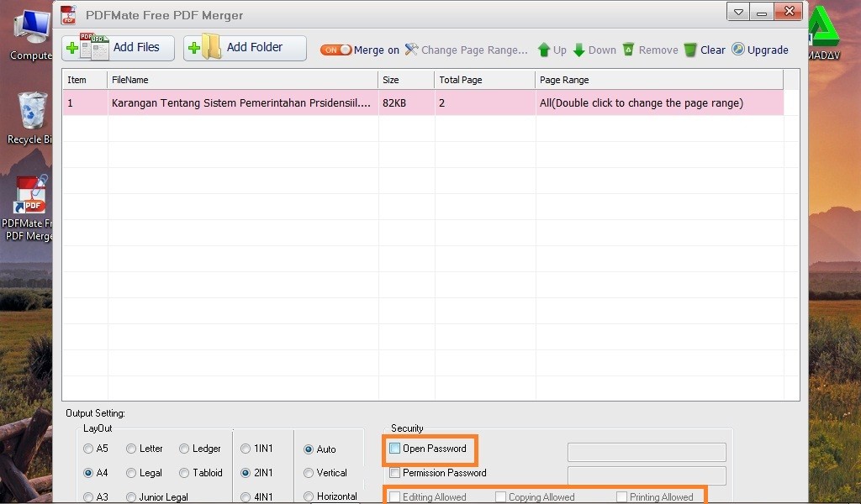This screenshot has width=861, height=504.
Task: Click the Open Password input field
Action: pos(647,453)
